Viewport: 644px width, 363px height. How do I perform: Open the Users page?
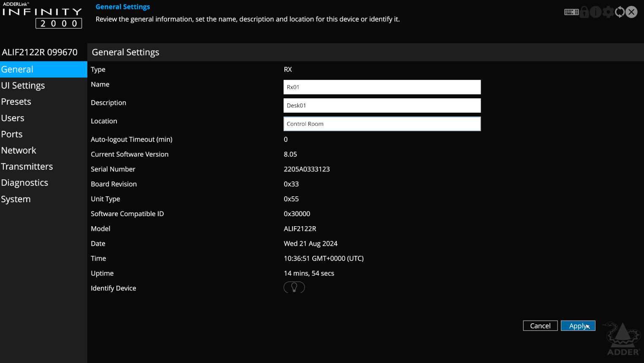[x=13, y=118]
